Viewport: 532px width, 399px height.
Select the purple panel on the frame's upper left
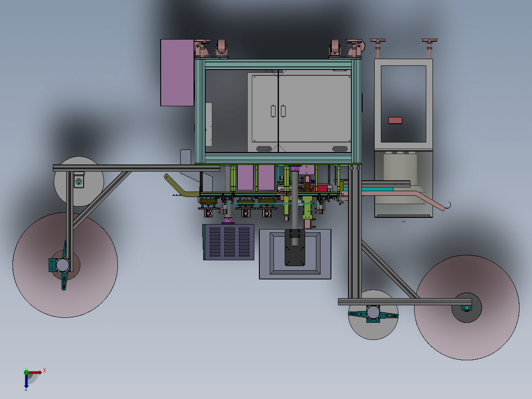coord(177,73)
